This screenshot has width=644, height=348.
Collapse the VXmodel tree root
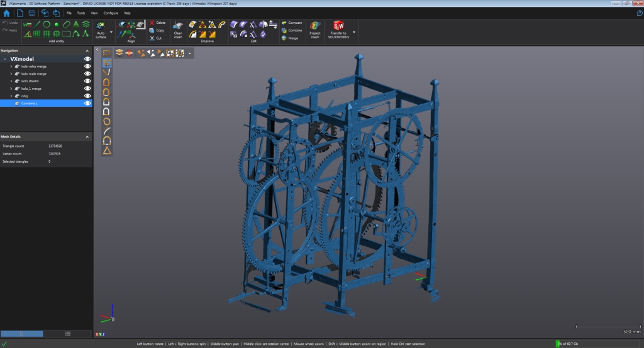click(6, 59)
